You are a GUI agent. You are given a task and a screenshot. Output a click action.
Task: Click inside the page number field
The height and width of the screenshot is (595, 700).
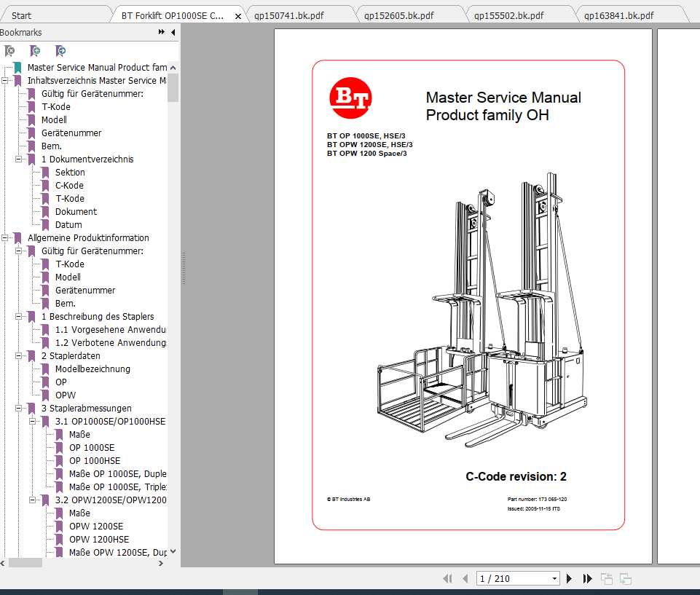[x=510, y=578]
